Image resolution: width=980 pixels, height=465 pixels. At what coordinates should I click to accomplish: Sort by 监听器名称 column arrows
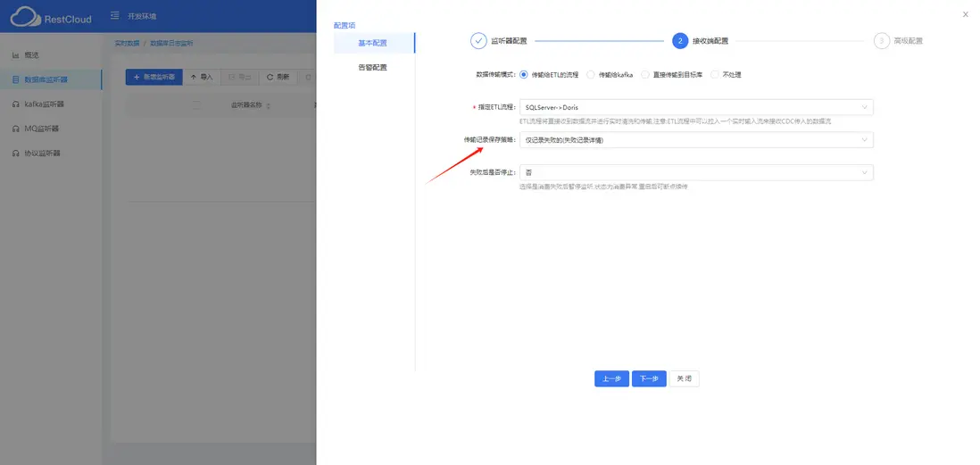pos(268,105)
